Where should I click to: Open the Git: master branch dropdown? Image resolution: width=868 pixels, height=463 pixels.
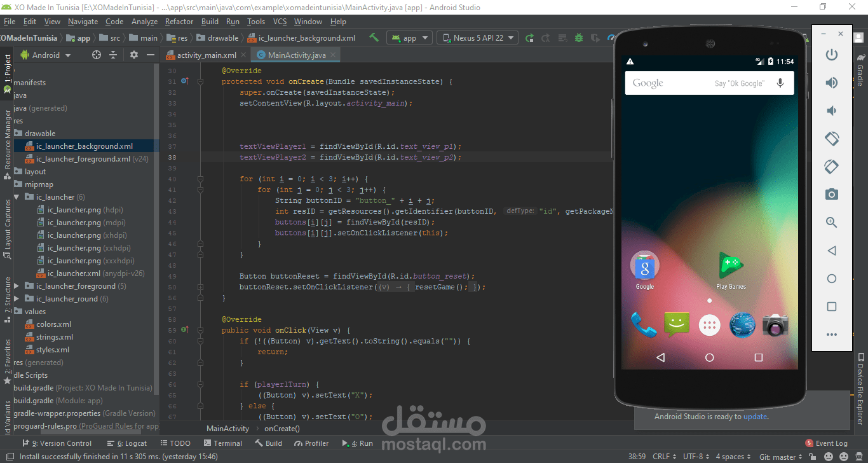(x=782, y=457)
